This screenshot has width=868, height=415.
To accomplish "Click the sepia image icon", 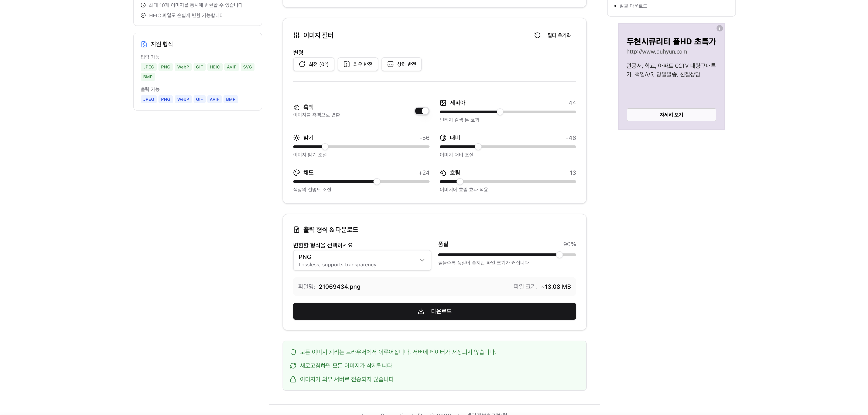I will tap(443, 103).
